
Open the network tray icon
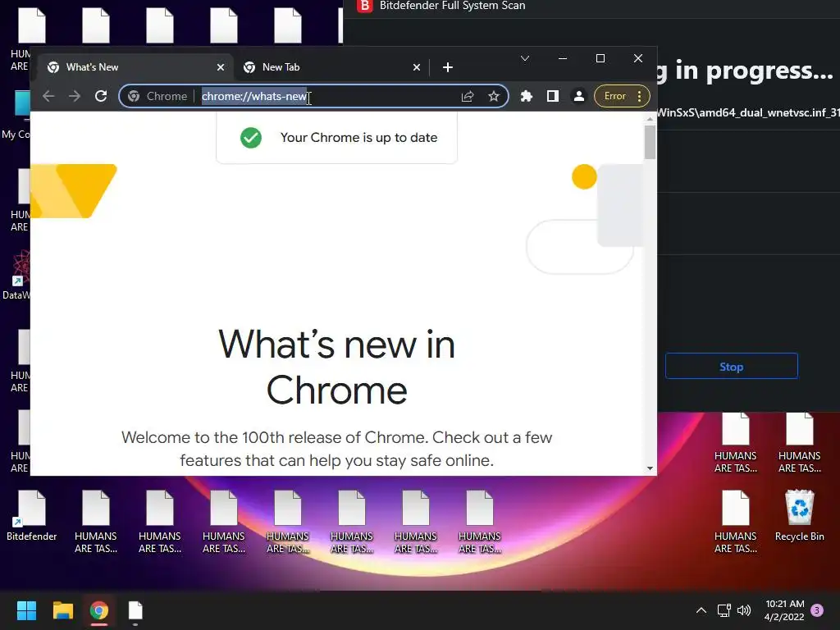pos(724,610)
